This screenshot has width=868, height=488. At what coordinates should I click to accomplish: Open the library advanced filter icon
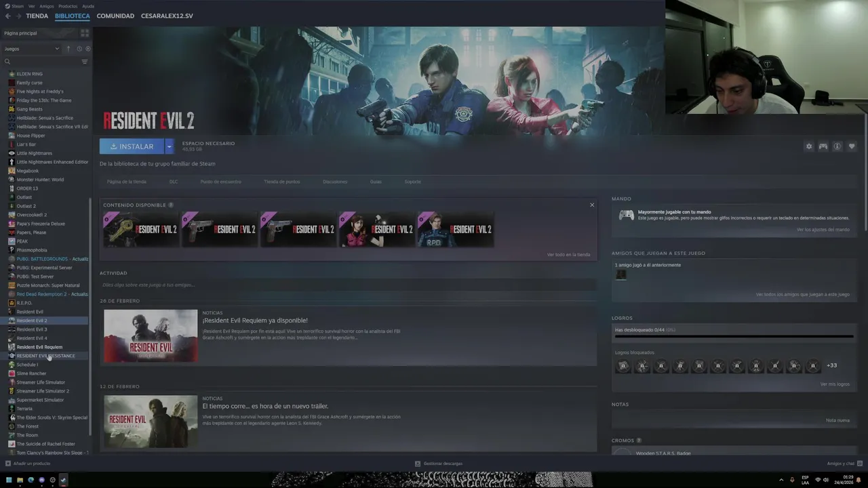click(x=85, y=62)
